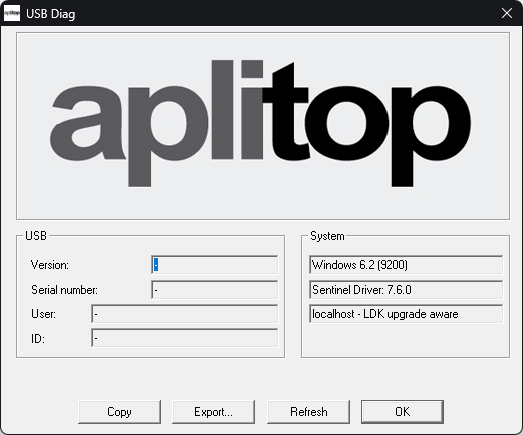Open the Export... dialog

coord(213,412)
